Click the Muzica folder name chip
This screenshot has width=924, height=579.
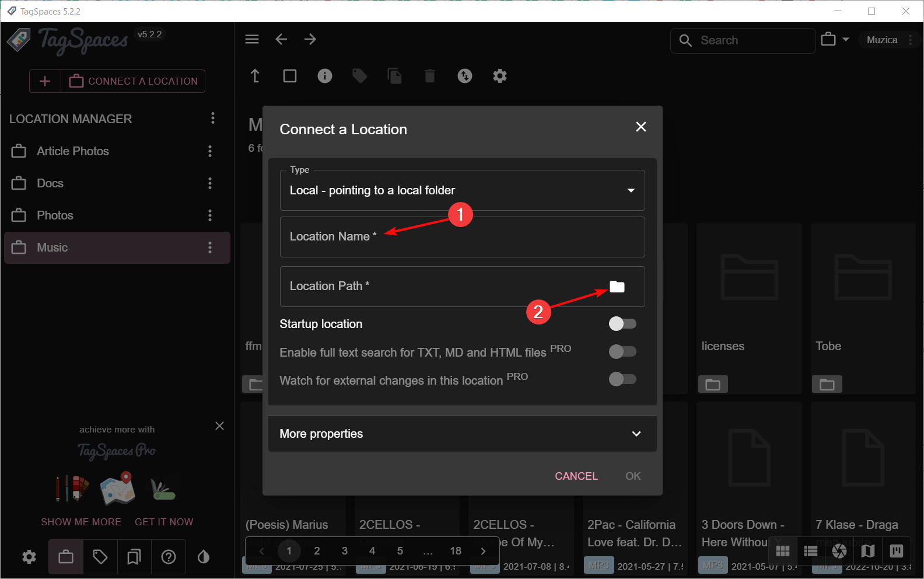click(882, 40)
